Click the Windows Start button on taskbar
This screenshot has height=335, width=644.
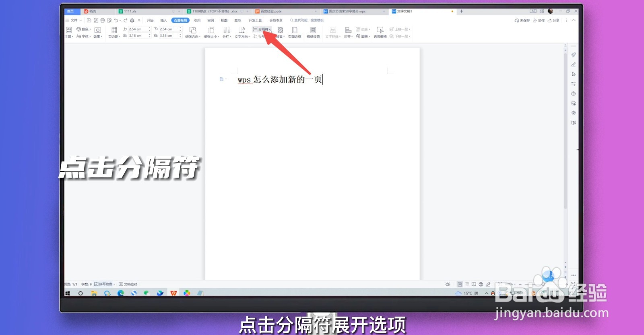tap(68, 293)
